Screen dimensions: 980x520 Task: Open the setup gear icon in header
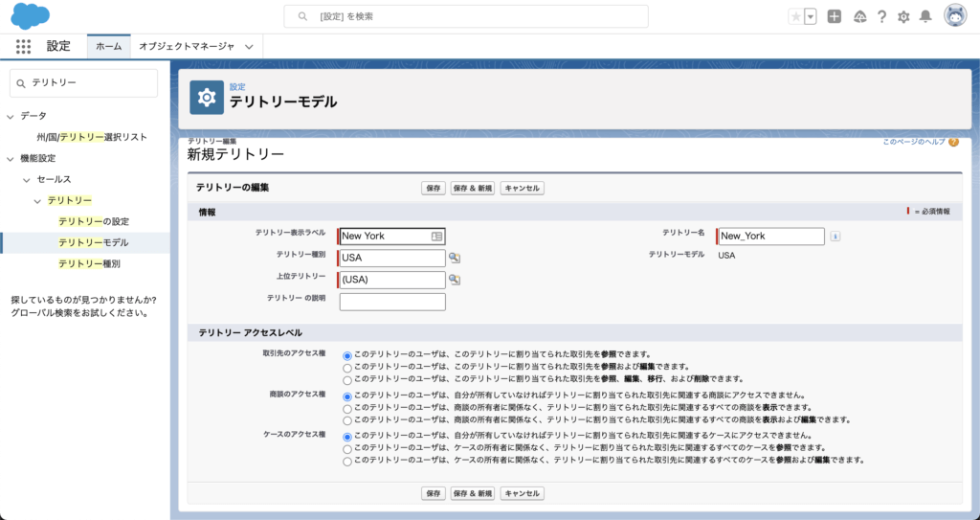(903, 17)
